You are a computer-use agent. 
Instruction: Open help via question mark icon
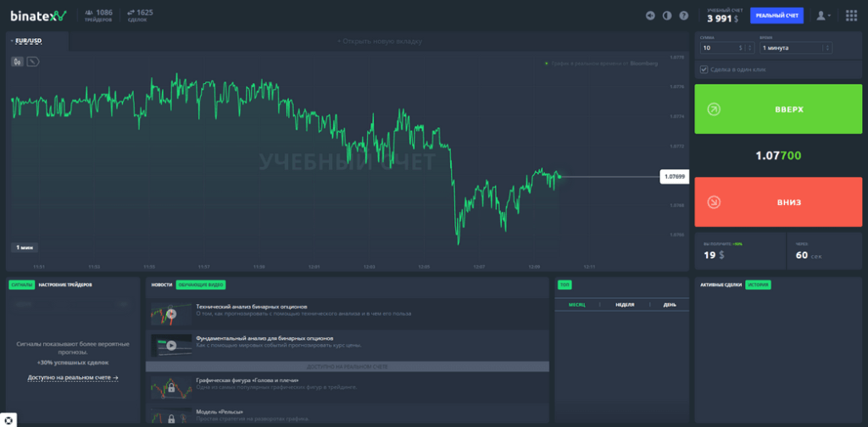pos(683,15)
